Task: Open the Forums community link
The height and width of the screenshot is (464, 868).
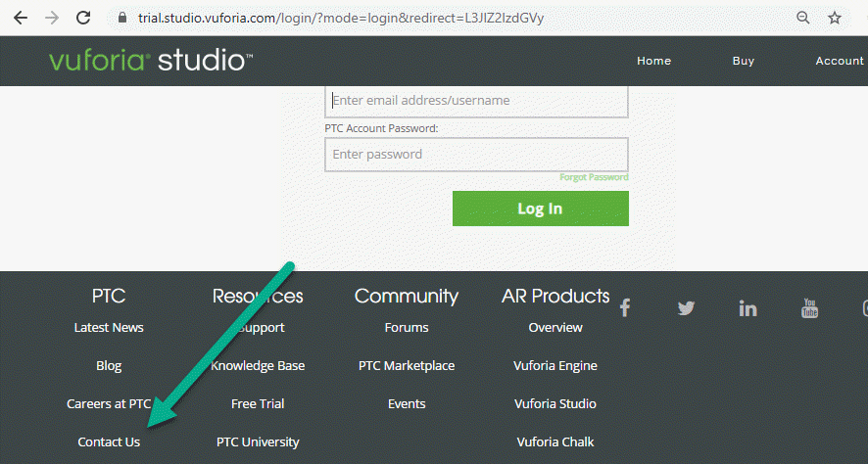Action: tap(407, 327)
